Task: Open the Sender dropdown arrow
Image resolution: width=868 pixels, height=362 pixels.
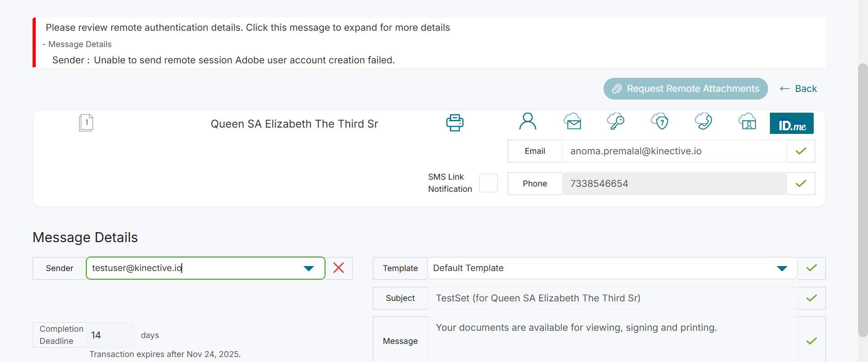Action: [309, 268]
